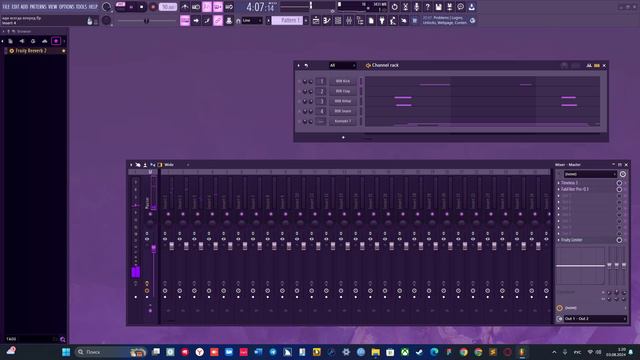Image resolution: width=640 pixels, height=360 pixels.
Task: Toggle the metronome button
Action: [185, 7]
